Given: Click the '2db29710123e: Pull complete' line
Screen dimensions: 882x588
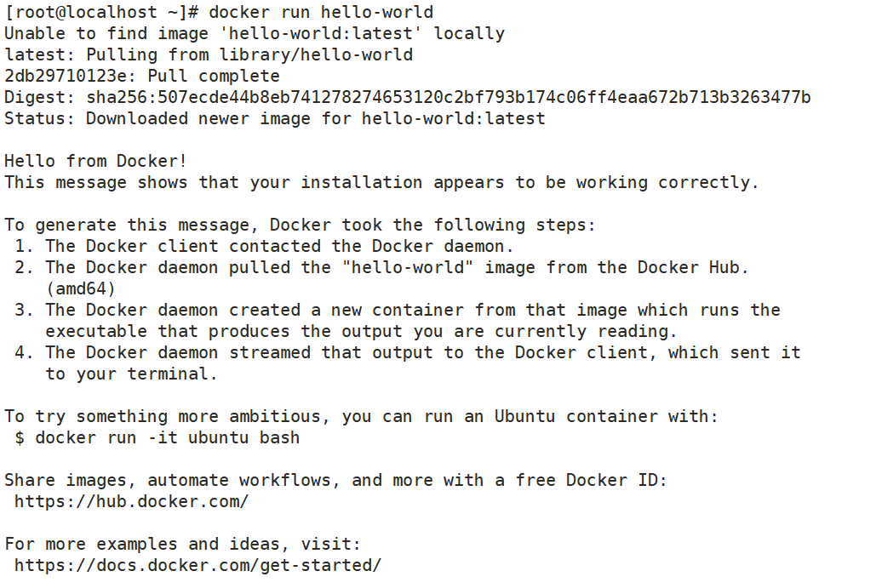Looking at the screenshot, I should [x=141, y=76].
